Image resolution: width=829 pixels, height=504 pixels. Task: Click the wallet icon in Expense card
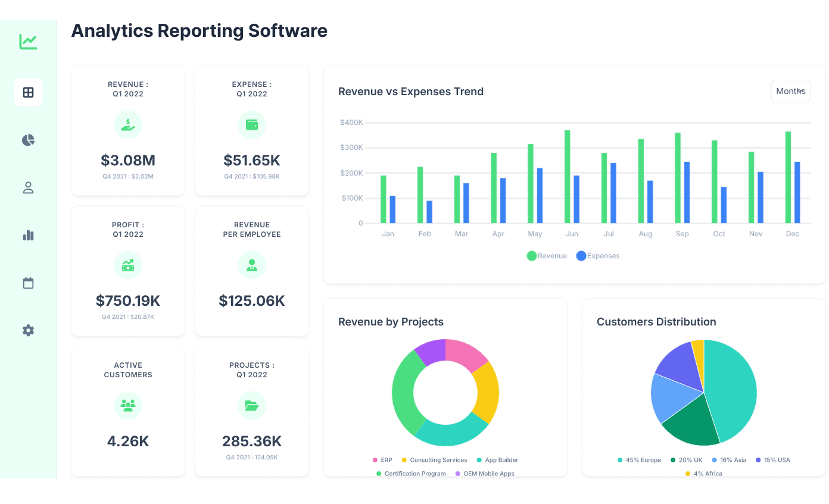pos(252,124)
